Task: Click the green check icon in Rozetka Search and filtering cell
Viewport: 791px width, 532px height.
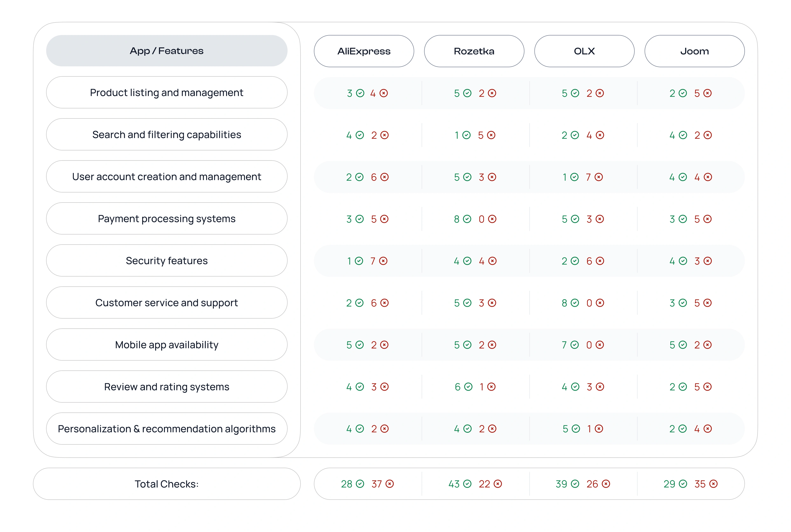Action: tap(466, 135)
